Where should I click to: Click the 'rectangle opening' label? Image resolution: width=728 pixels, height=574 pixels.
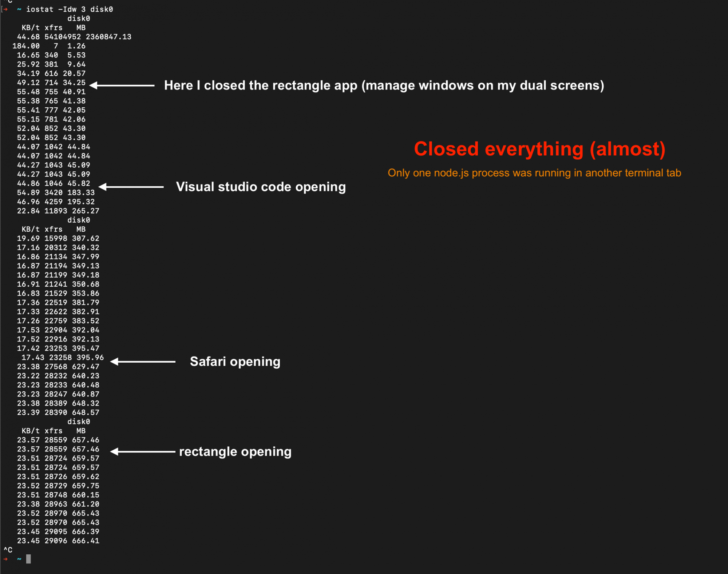tap(235, 452)
